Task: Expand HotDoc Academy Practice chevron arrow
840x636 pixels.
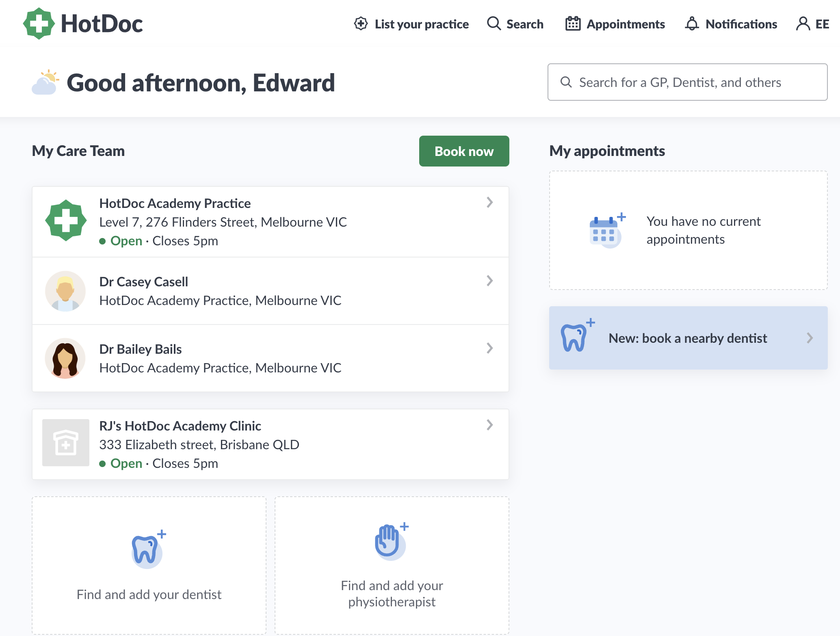Action: coord(489,202)
